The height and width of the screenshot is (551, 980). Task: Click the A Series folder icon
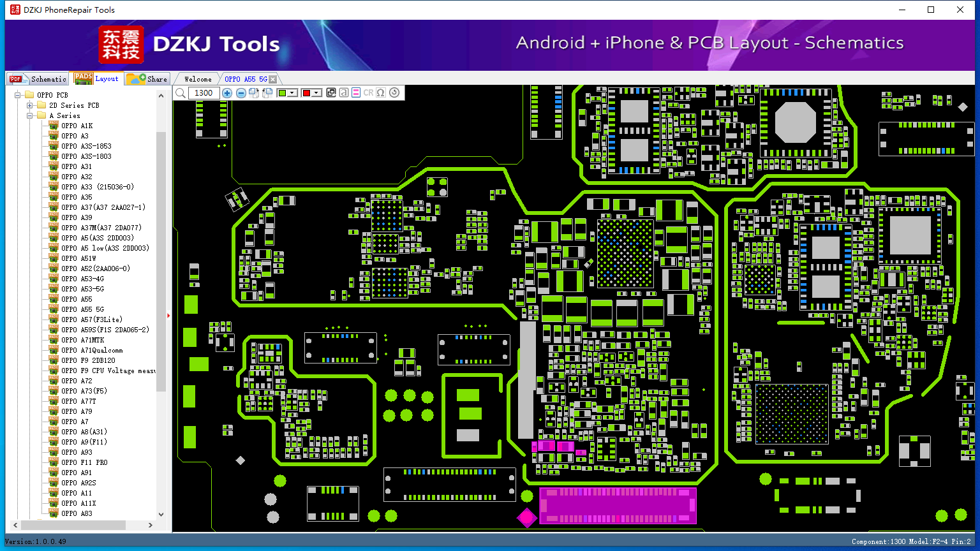coord(41,115)
